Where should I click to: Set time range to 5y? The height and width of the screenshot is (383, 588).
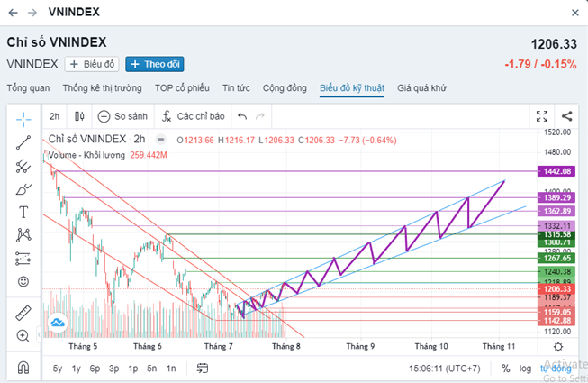(x=58, y=369)
